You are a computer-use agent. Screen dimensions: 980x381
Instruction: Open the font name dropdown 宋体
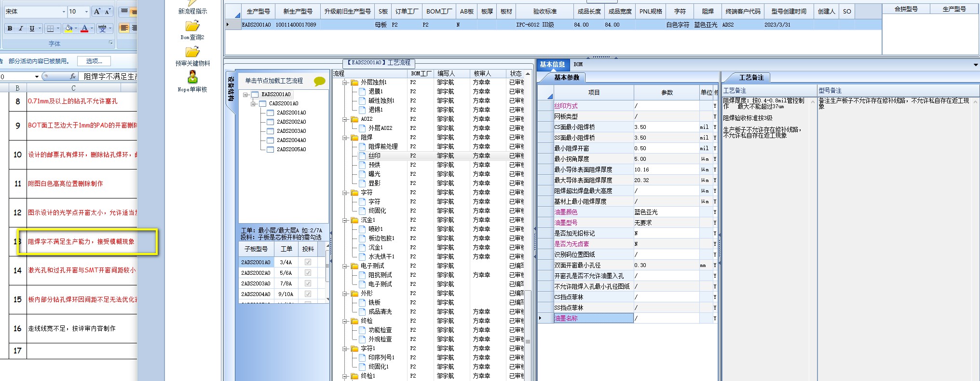pyautogui.click(x=64, y=12)
